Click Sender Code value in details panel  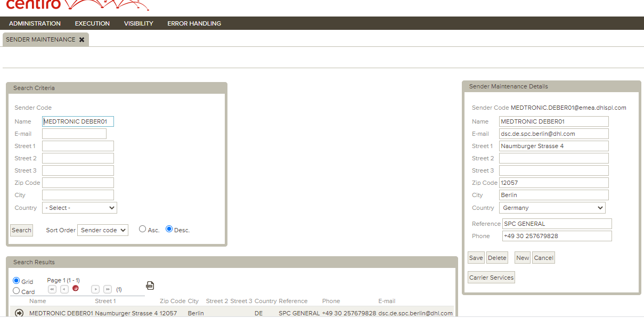[x=568, y=108]
